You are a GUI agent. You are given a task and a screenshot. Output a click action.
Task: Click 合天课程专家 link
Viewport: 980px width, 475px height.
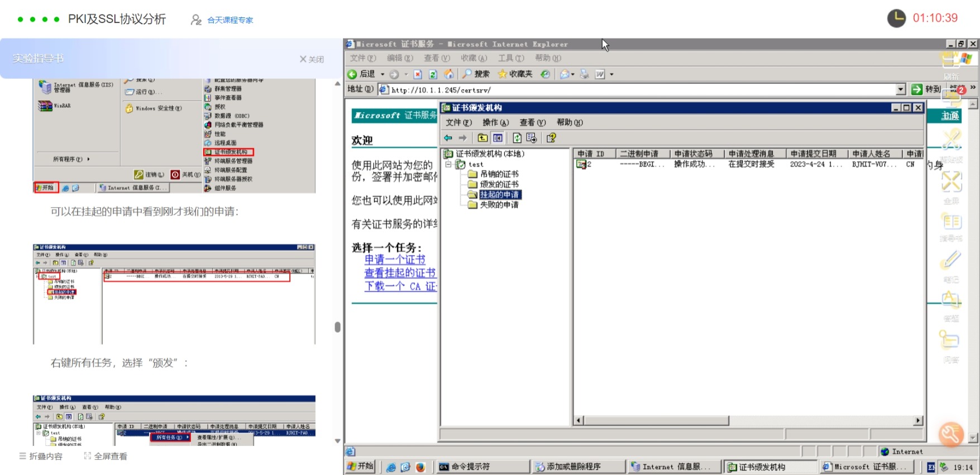[230, 20]
